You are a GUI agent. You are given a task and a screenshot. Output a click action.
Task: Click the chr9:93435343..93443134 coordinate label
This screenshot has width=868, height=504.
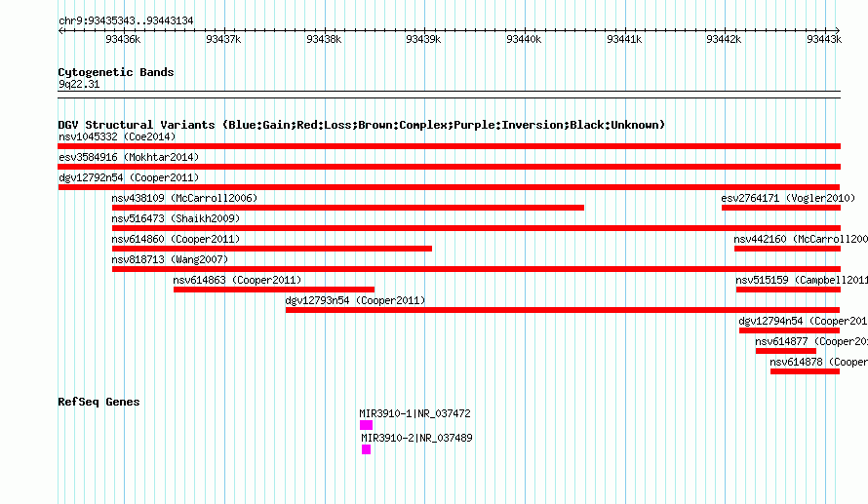126,21
